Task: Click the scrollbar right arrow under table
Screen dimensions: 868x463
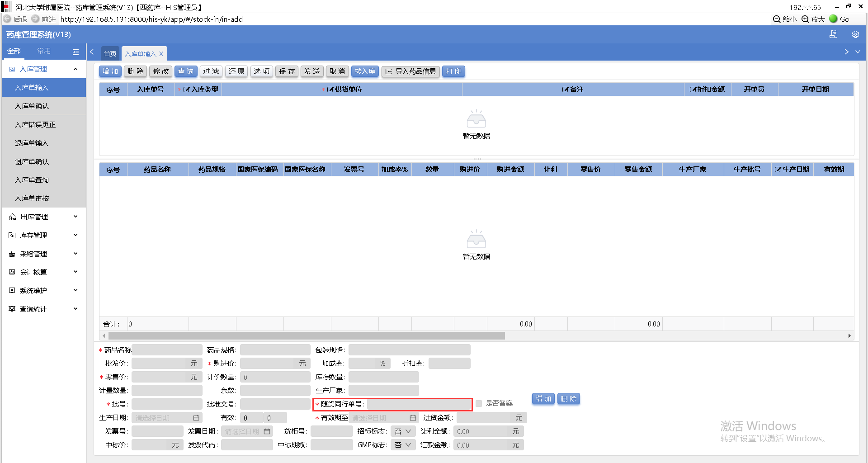Action: [849, 336]
